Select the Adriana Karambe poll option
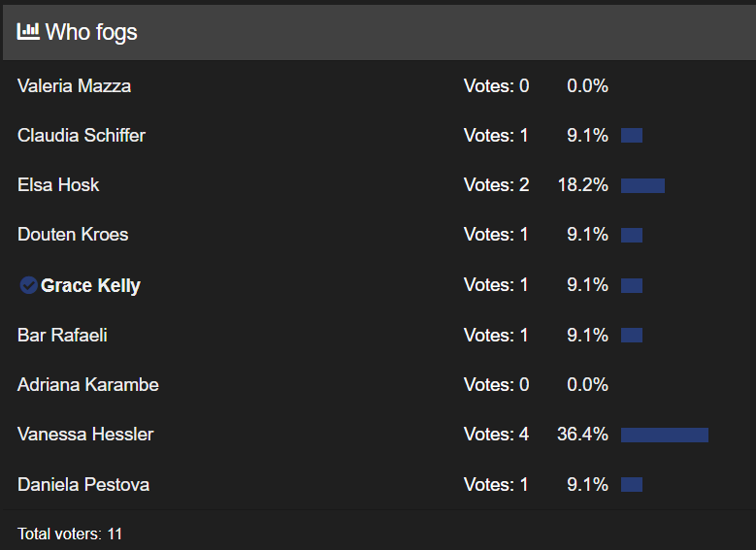Screen dimensions: 756x550 pos(88,385)
